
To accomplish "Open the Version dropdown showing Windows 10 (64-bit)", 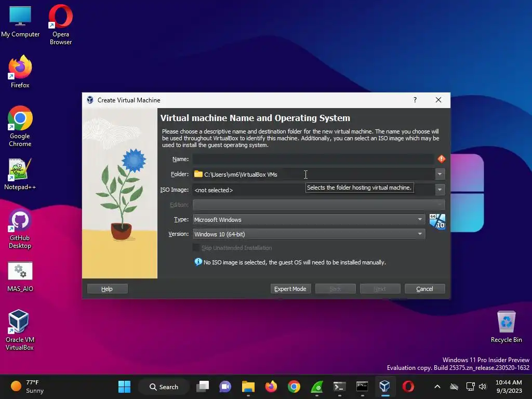I will pyautogui.click(x=309, y=234).
